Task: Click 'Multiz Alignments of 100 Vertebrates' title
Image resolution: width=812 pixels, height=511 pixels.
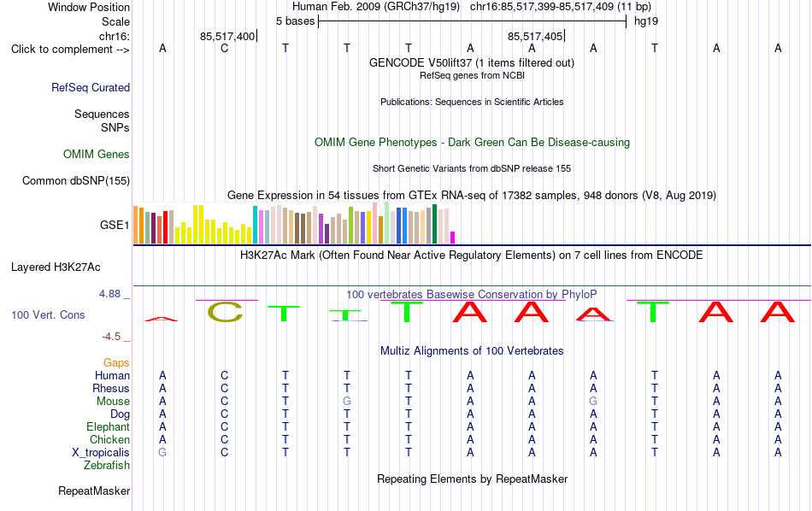Action: (472, 351)
